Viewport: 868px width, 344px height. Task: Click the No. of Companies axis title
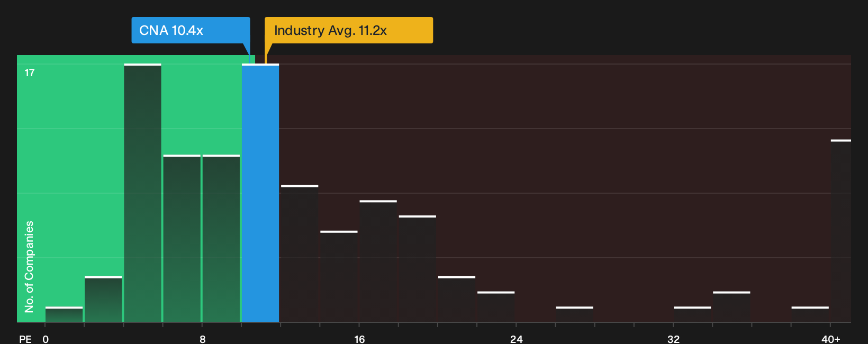[29, 266]
